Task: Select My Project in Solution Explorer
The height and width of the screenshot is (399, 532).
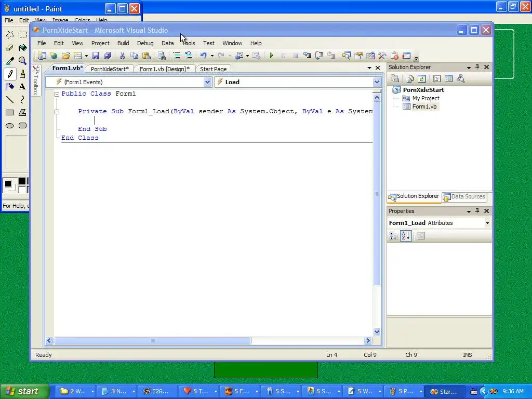Action: pyautogui.click(x=426, y=98)
